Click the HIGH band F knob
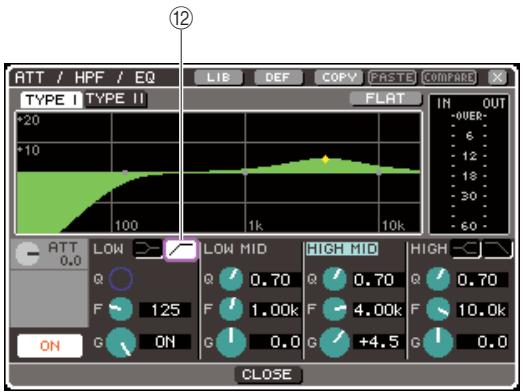This screenshot has height=392, width=523. point(438,309)
